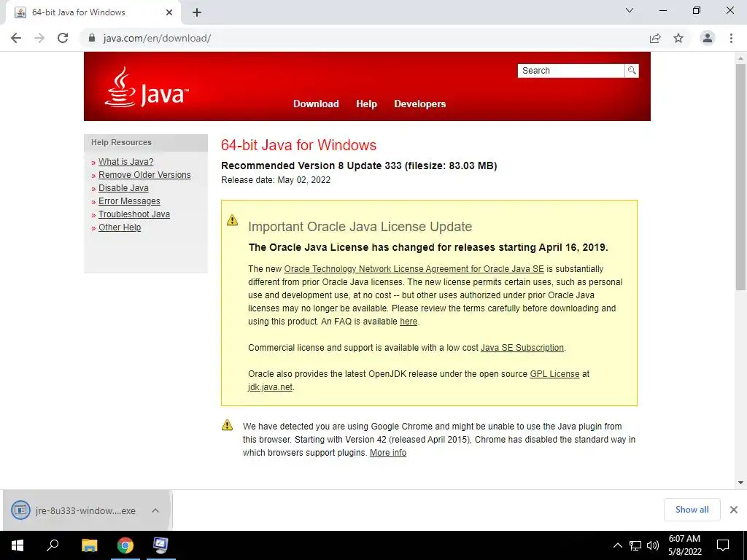The image size is (747, 560).
Task: Click the padlock site info icon
Action: [93, 38]
